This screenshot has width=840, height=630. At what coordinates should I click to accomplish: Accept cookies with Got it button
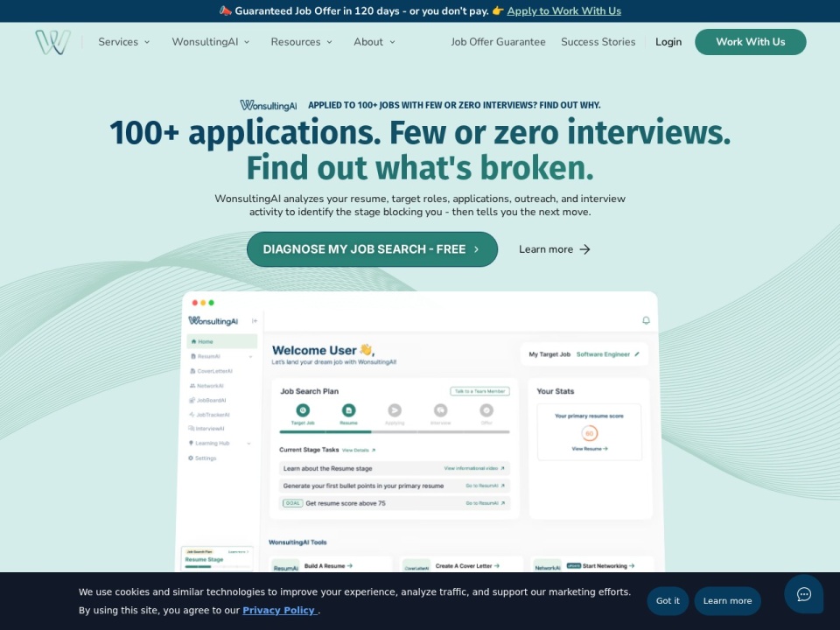(x=668, y=600)
